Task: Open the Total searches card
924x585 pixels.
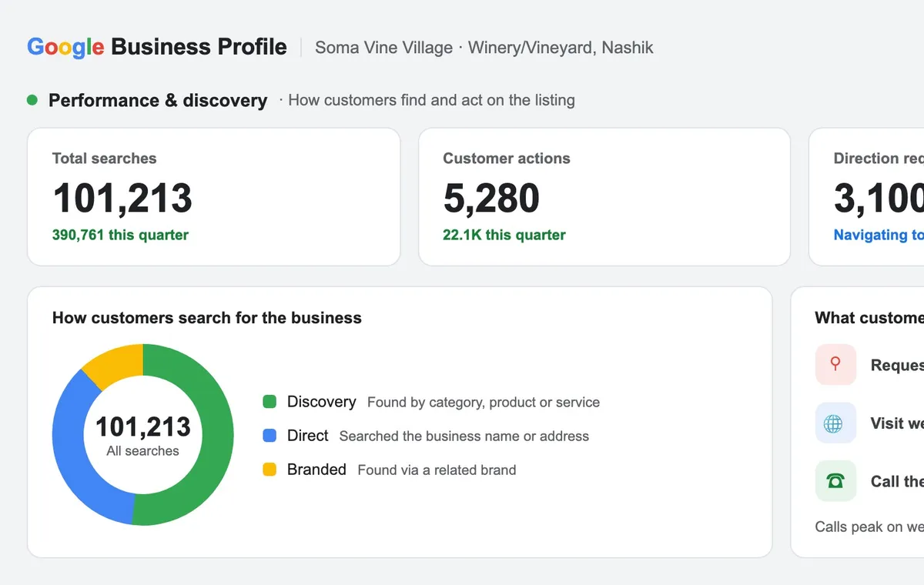Action: click(214, 197)
